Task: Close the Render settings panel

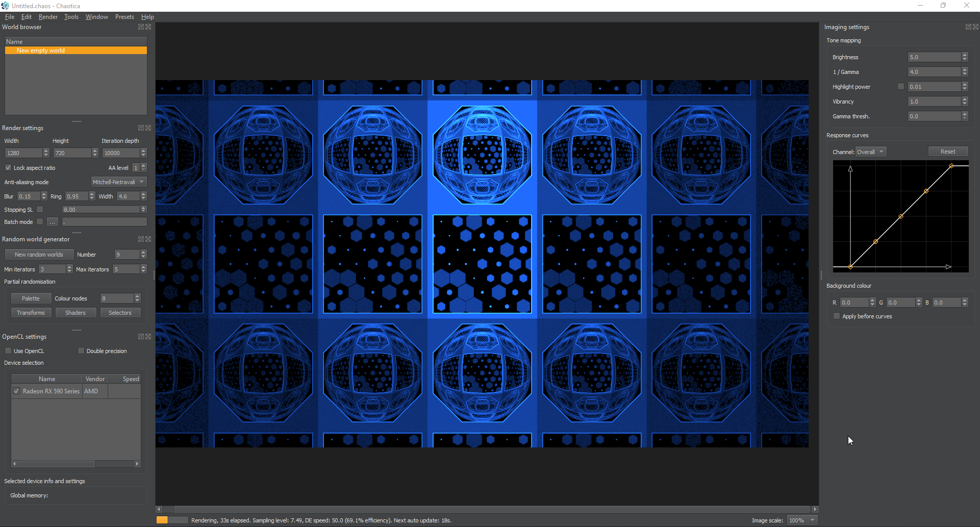Action: pos(148,128)
